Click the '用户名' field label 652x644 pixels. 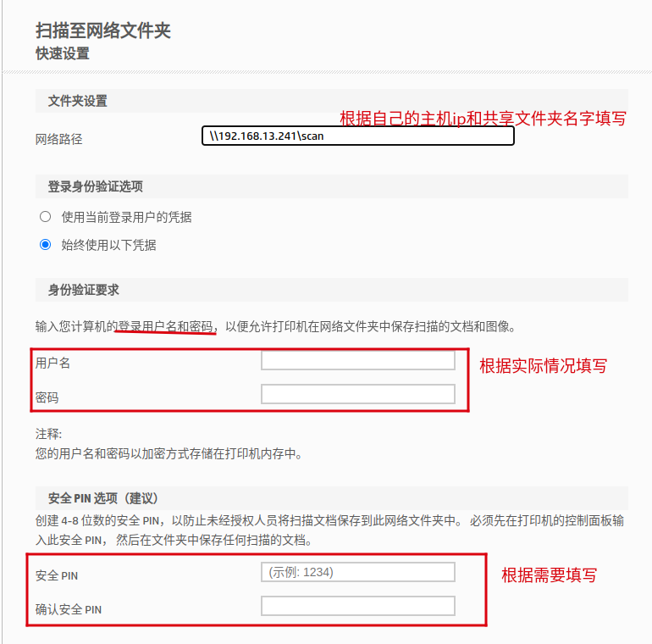point(53,363)
